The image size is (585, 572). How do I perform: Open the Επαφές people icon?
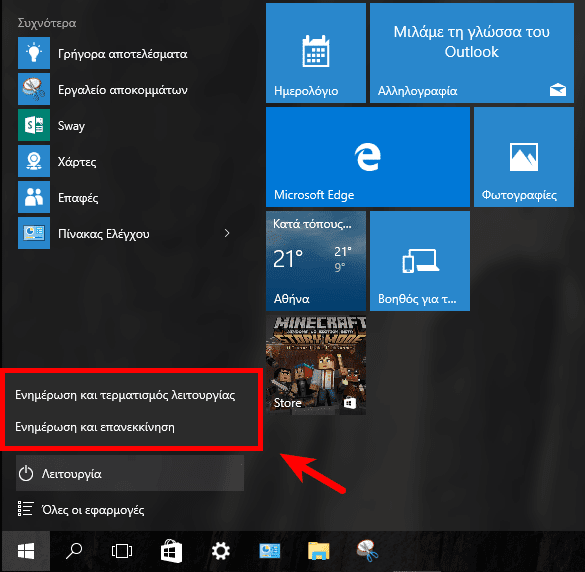click(x=34, y=197)
